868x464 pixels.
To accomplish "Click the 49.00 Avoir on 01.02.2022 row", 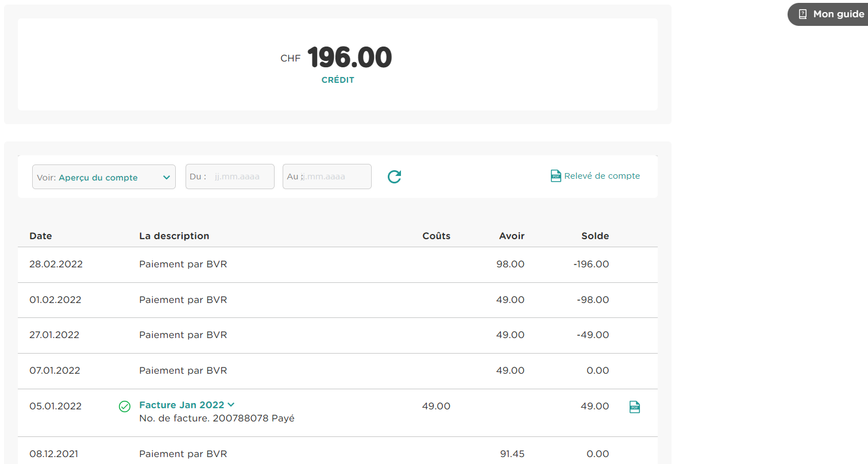I will (511, 300).
